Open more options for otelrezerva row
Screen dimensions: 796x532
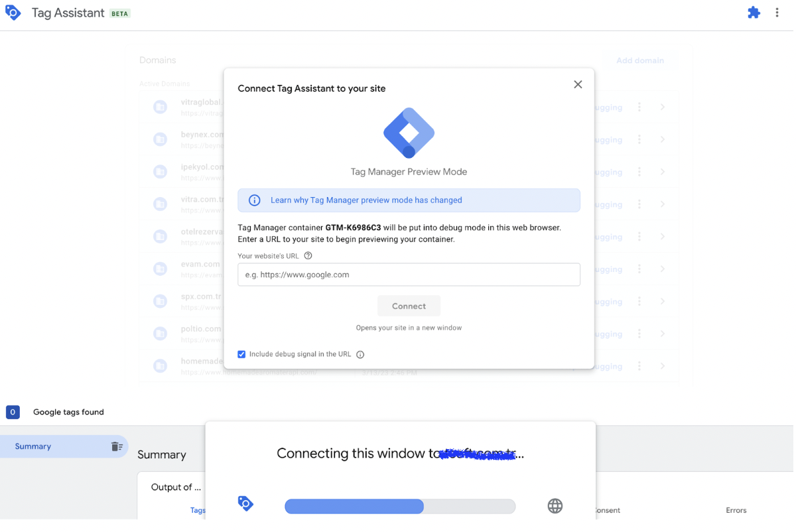[639, 236]
